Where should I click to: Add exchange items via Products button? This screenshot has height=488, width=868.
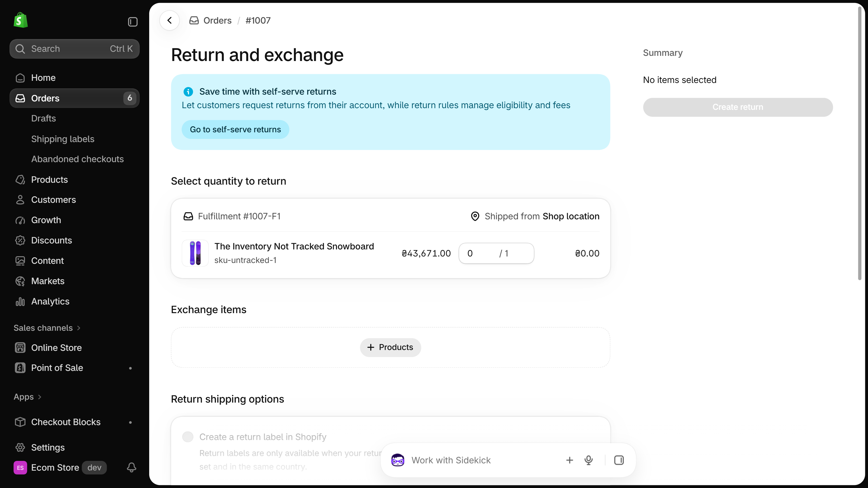tap(390, 348)
